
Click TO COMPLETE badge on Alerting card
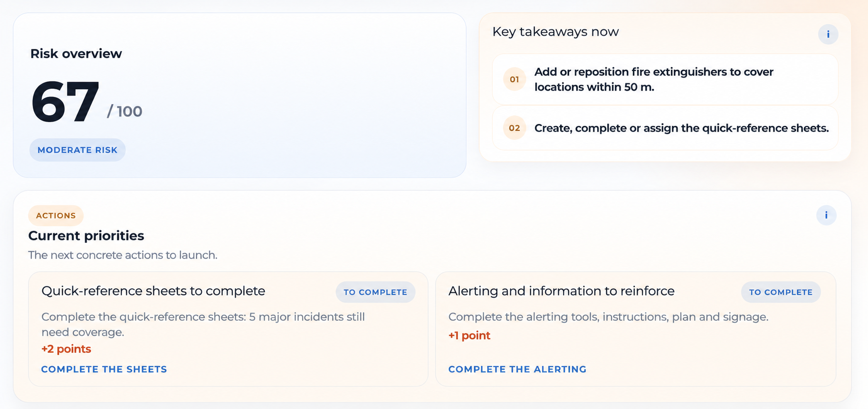pos(781,292)
